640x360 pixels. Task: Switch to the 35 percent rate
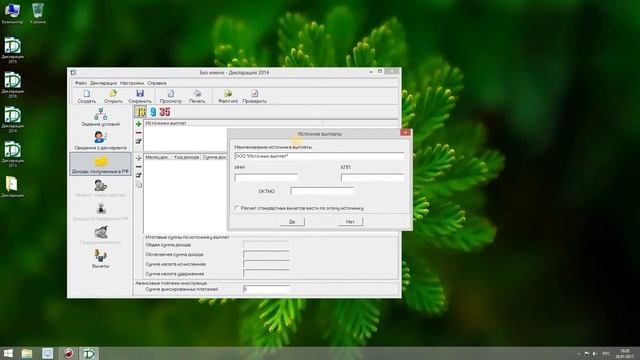165,112
